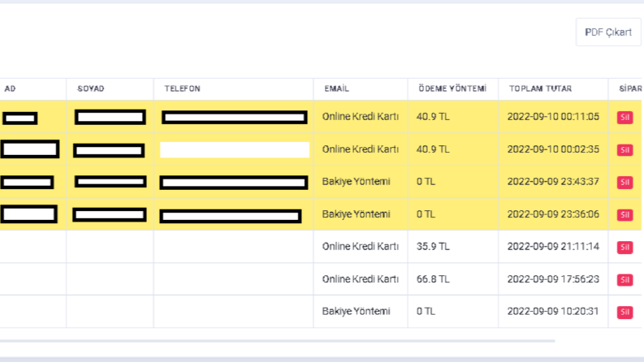The height and width of the screenshot is (362, 644).
Task: Select timestamp 2022-09-09 23:36:06
Action: tap(553, 214)
